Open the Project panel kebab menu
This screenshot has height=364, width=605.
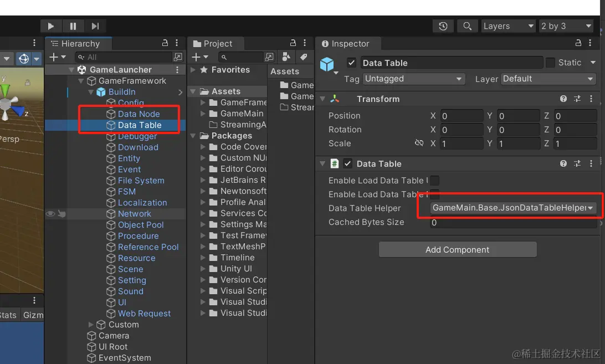click(x=305, y=43)
